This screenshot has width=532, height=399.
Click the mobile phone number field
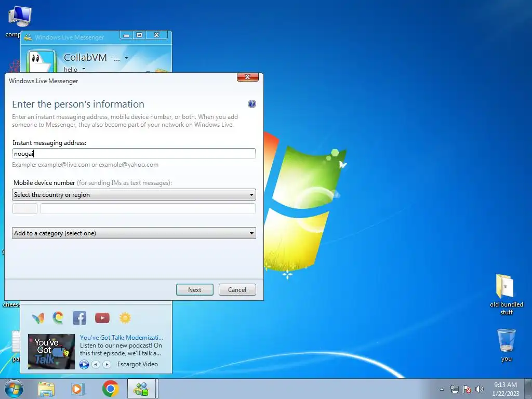(x=148, y=209)
